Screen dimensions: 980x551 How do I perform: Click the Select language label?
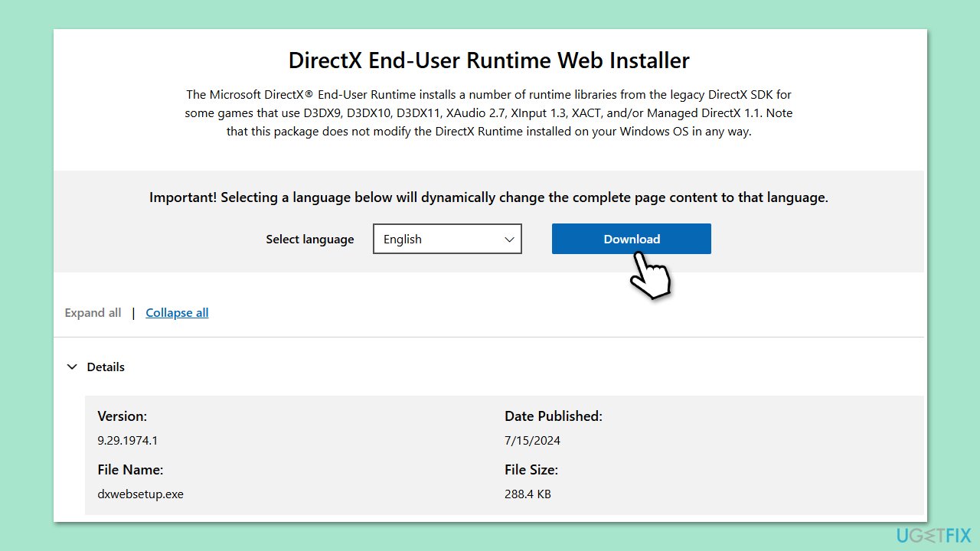click(309, 239)
